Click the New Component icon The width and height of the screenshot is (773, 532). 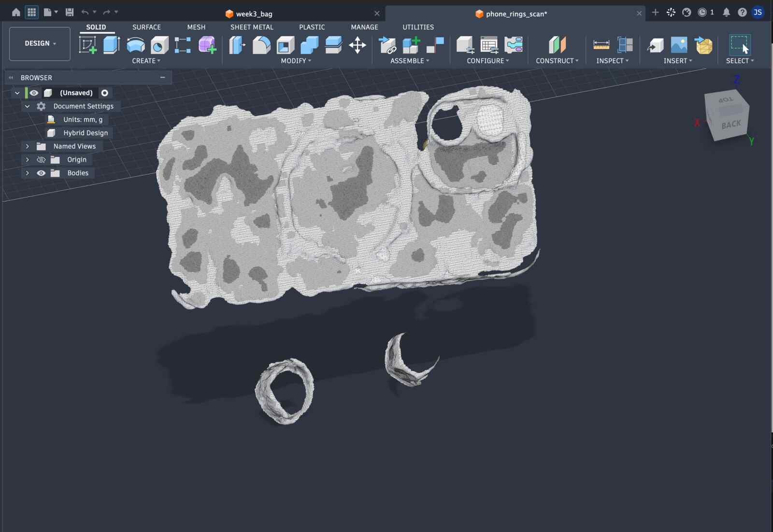[411, 45]
